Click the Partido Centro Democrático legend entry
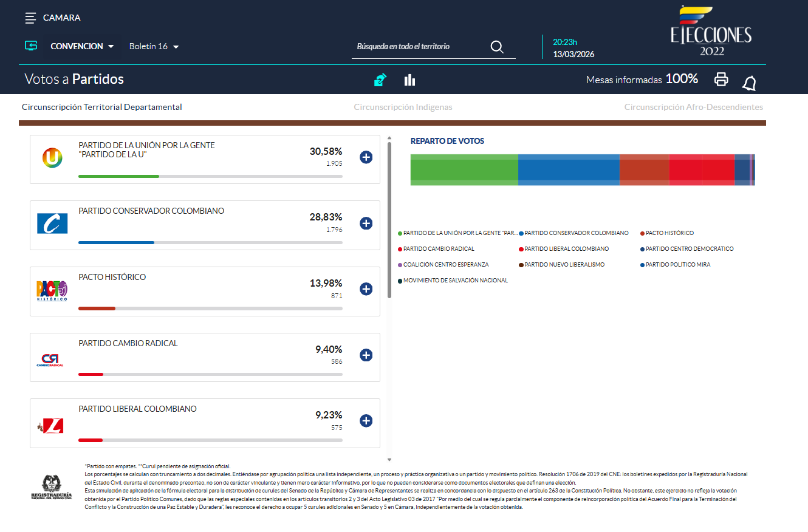Screen dimensions: 808x532 (689, 249)
